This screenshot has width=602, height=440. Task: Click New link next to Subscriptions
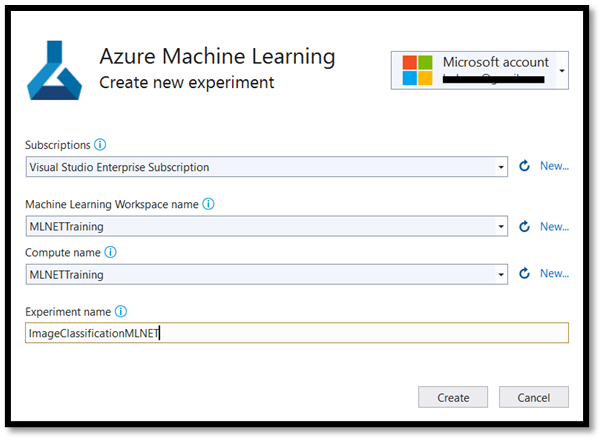click(554, 167)
